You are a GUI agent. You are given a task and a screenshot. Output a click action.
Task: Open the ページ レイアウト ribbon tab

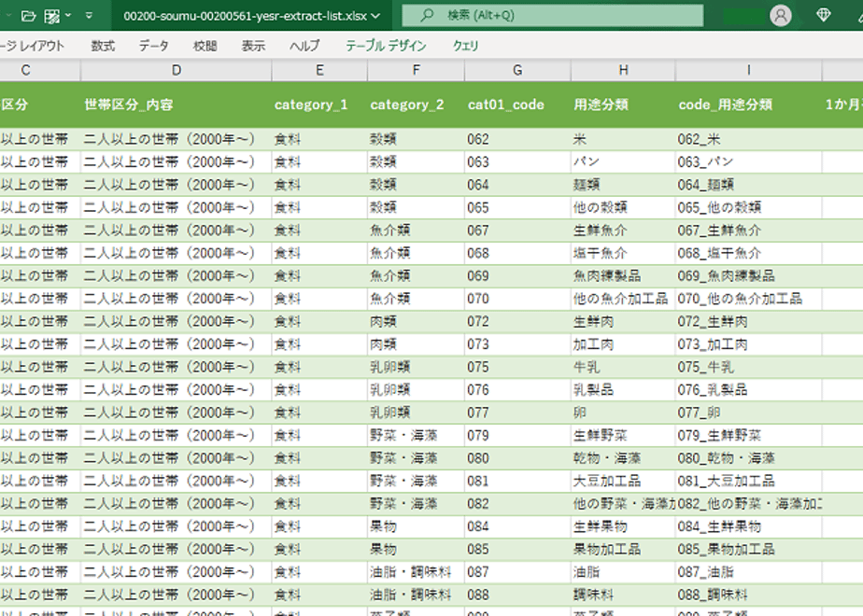(32, 46)
